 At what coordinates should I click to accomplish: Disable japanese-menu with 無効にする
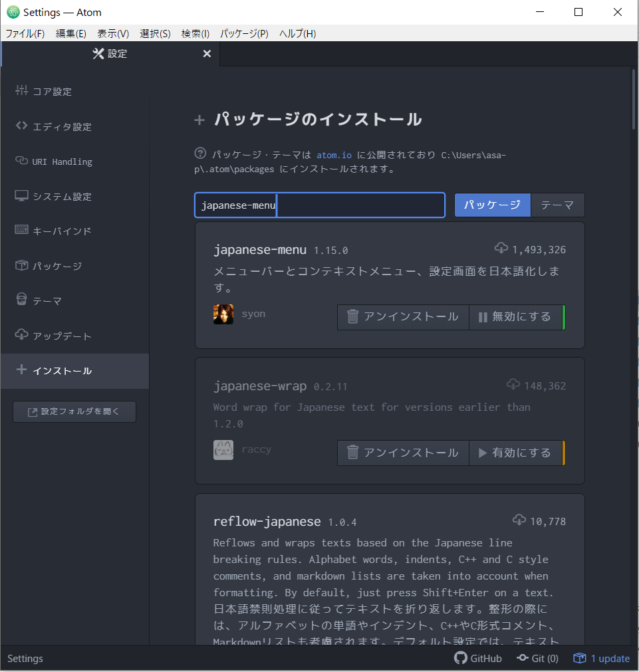tap(515, 317)
